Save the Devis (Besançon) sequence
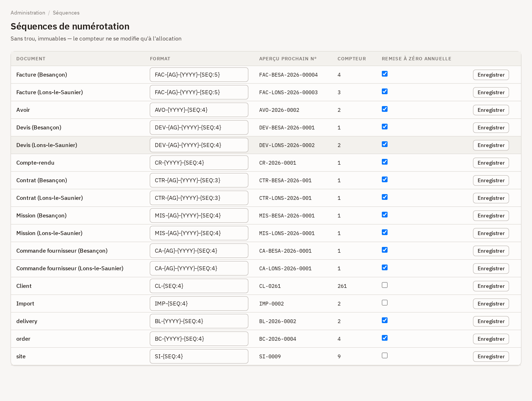This screenshot has width=532, height=401. tap(491, 128)
